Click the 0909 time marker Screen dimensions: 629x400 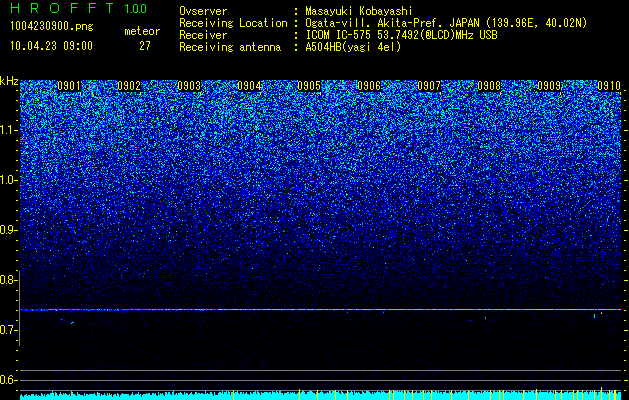[x=549, y=86]
